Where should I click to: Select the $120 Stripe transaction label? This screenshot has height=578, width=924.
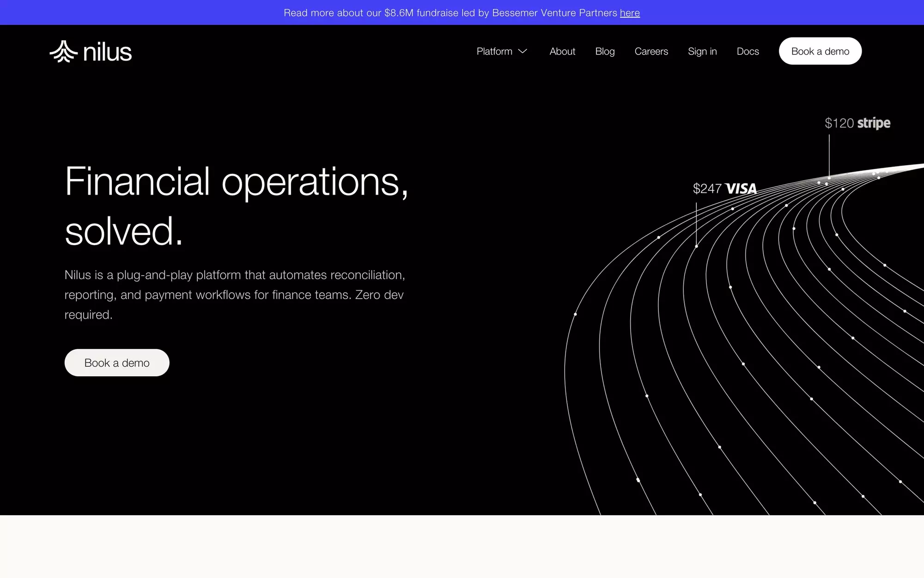click(x=857, y=123)
